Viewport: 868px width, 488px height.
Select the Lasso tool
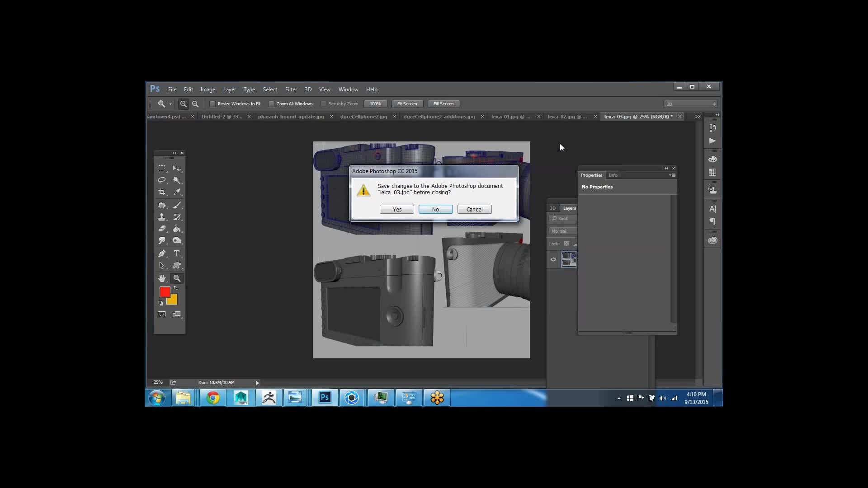tap(162, 180)
